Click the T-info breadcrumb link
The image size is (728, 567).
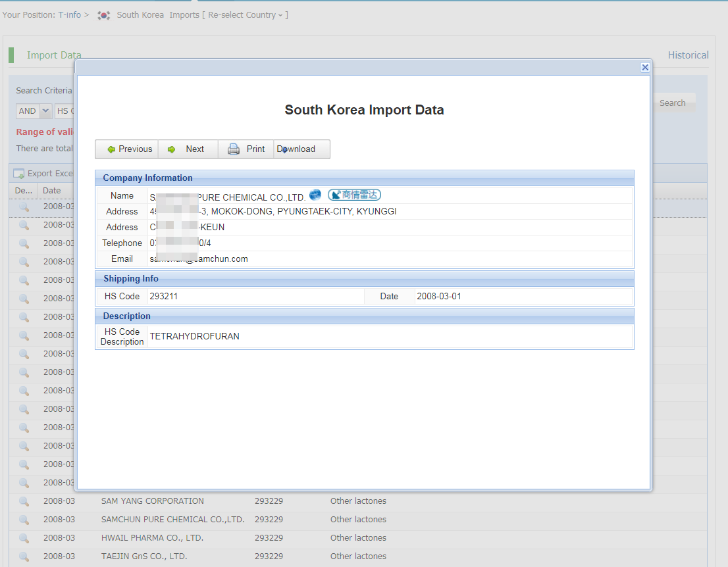tap(69, 15)
